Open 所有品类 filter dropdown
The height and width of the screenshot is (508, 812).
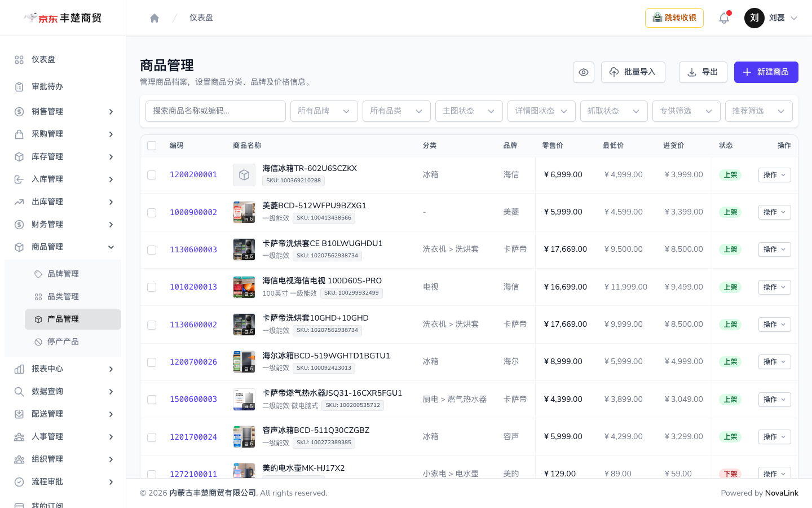tap(396, 111)
